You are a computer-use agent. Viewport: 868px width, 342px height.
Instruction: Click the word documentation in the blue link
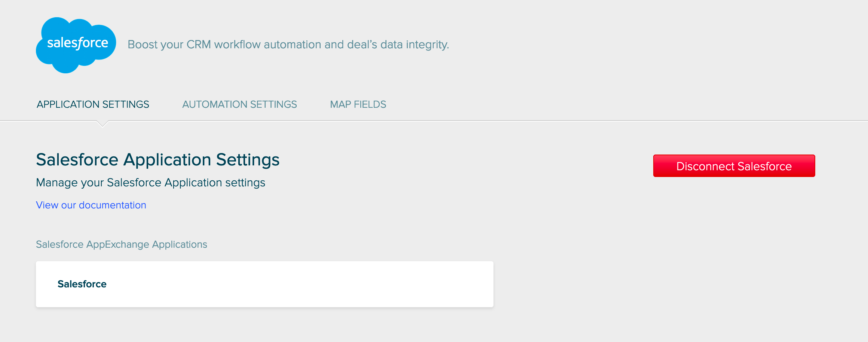(112, 205)
